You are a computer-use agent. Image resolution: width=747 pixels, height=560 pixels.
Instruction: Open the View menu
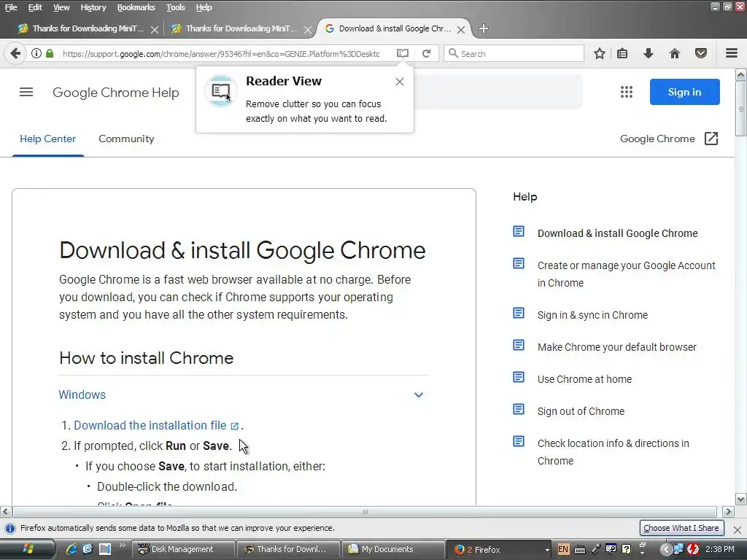click(61, 7)
